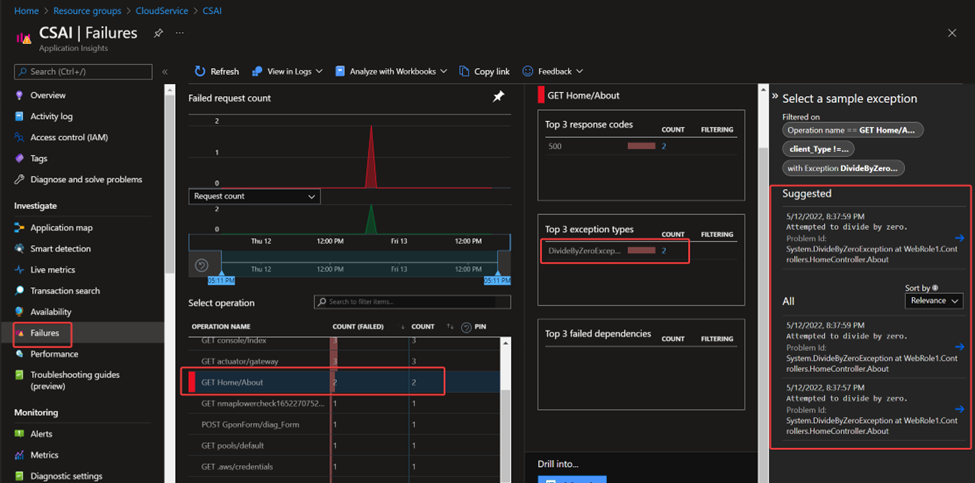975x483 pixels.
Task: Collapse the left navigation menu
Action: (165, 72)
